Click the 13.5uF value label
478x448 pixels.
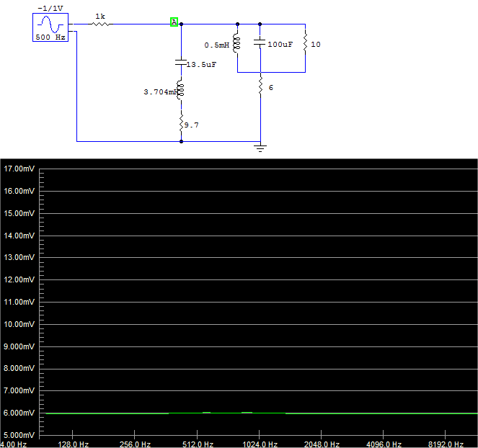201,65
